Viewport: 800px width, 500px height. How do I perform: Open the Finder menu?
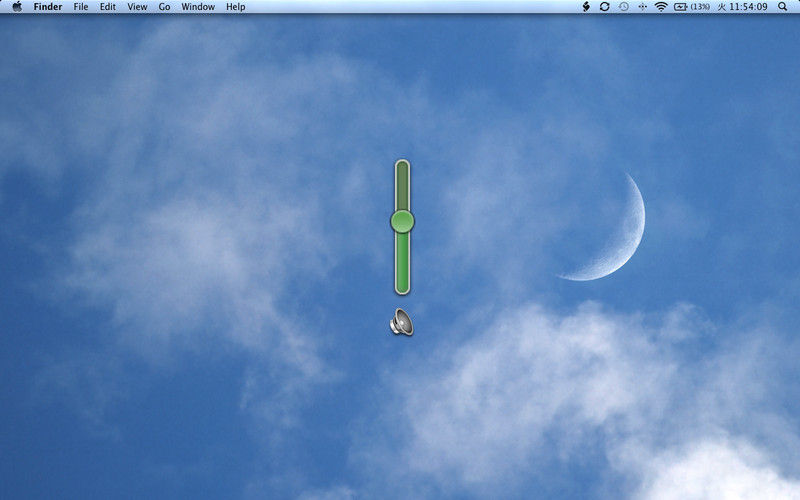tap(48, 7)
